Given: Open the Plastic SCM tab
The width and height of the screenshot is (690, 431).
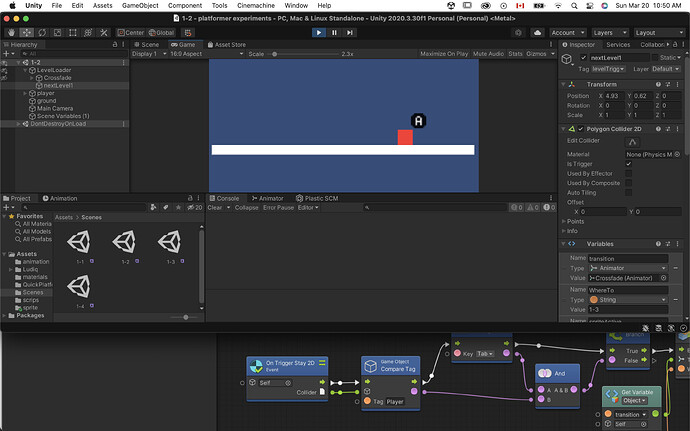Looking at the screenshot, I should pyautogui.click(x=317, y=198).
